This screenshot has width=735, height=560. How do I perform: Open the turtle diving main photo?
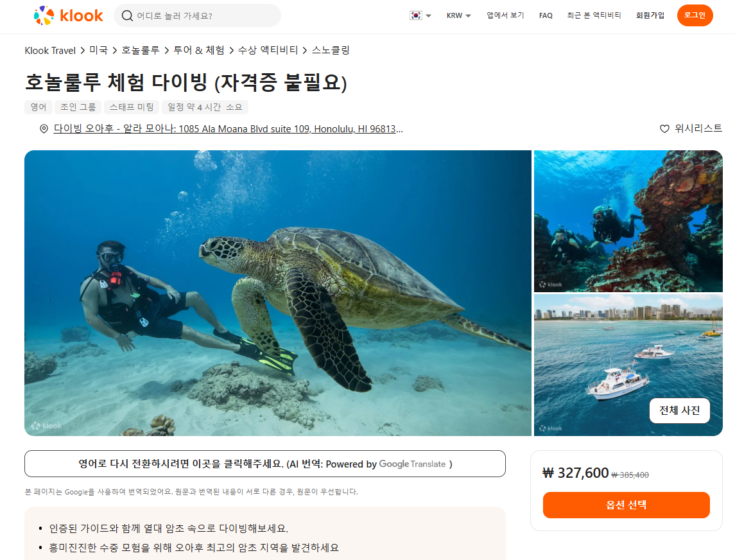tap(278, 293)
